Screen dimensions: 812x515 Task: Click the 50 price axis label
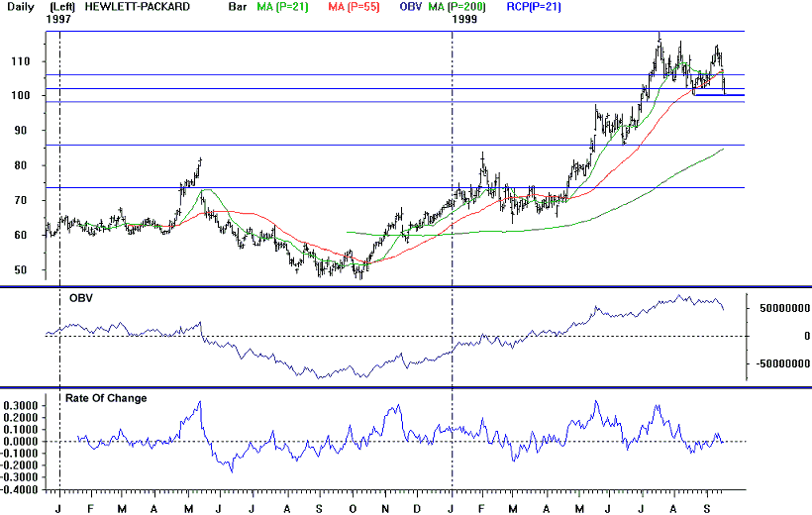point(20,270)
